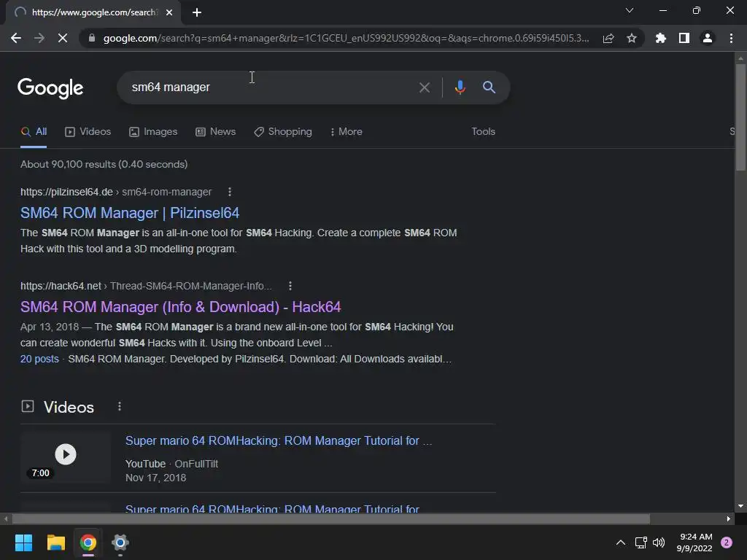Image resolution: width=747 pixels, height=560 pixels.
Task: Click the pilzinsel64.de URL breadcrumb
Action: [116, 192]
